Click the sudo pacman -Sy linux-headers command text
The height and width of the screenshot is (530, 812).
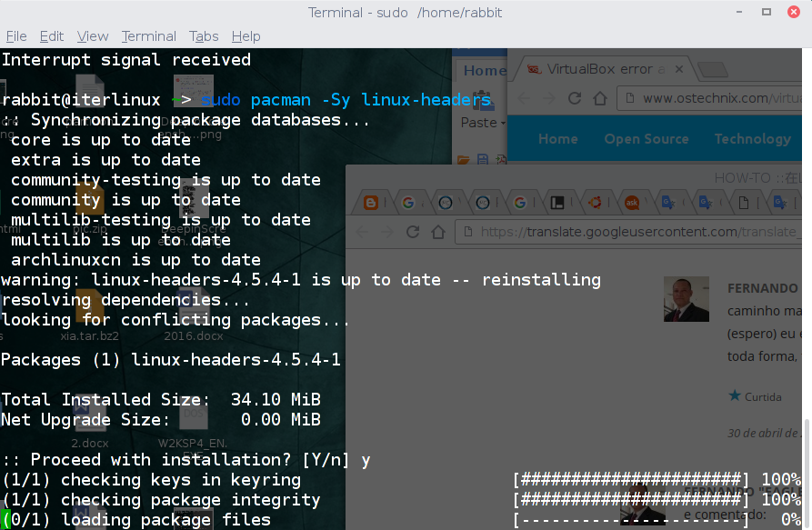[x=346, y=99]
